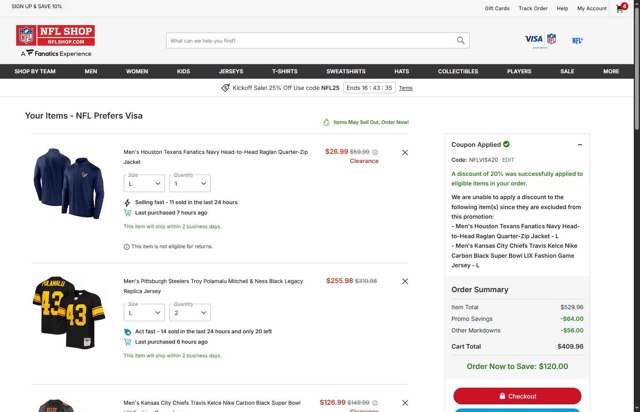
Task: Open the shopping cart icon
Action: (x=622, y=8)
